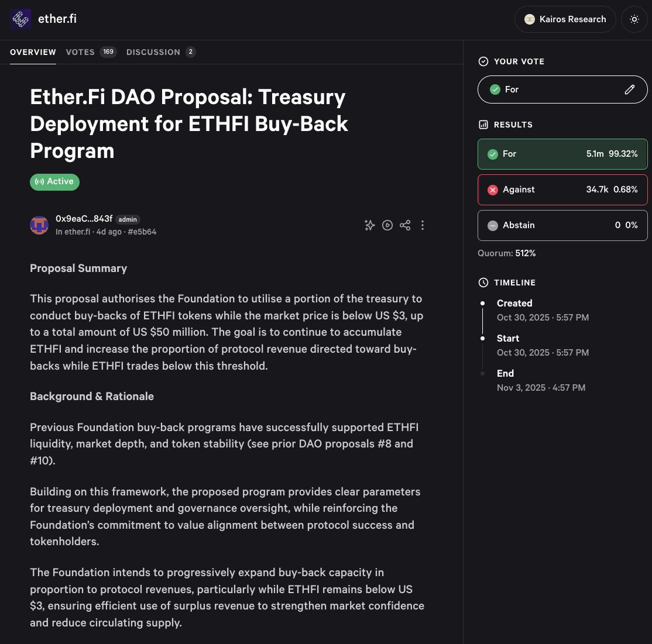652x644 pixels.
Task: Click the proposal ID #e5b64
Action: (142, 232)
